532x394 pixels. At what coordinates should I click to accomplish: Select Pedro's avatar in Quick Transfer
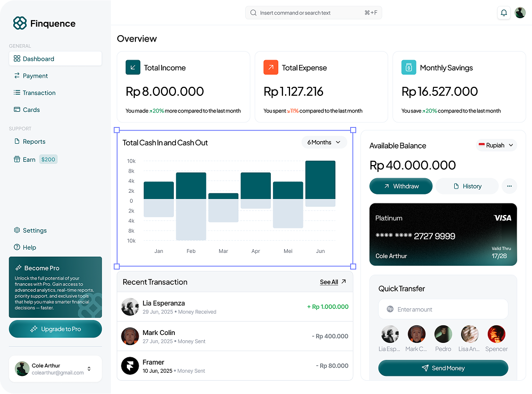(x=443, y=334)
